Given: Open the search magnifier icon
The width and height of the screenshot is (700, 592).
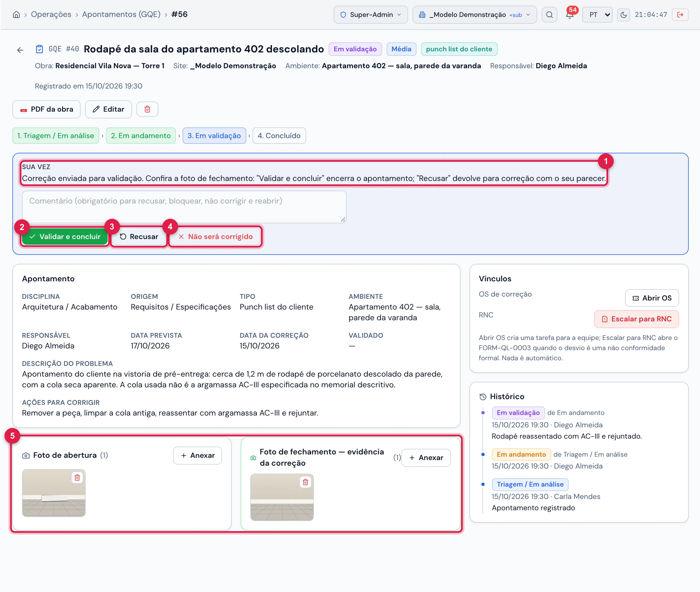Looking at the screenshot, I should click(x=549, y=15).
